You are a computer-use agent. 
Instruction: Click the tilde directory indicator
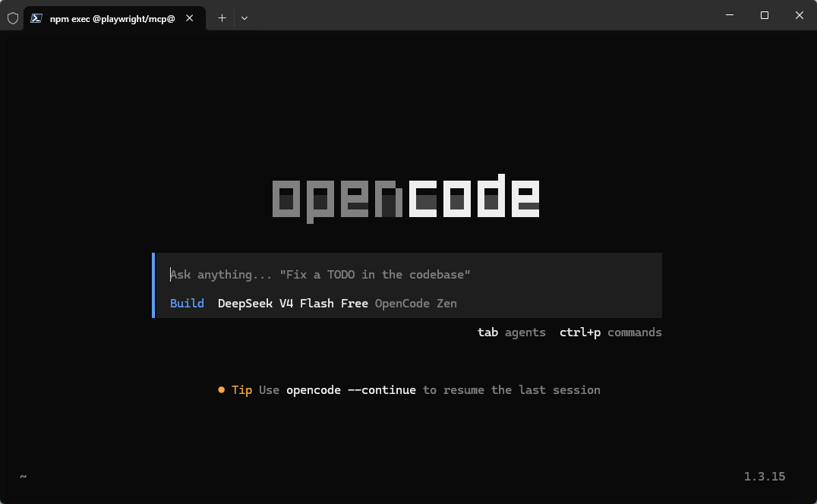(x=23, y=476)
